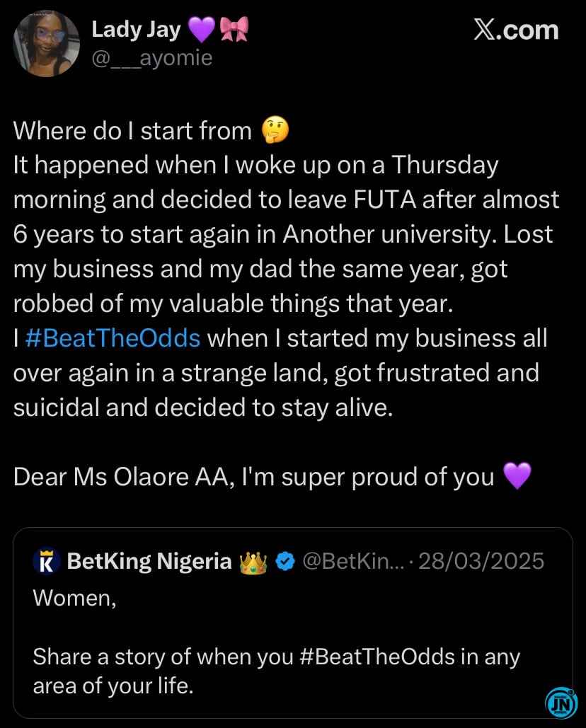Click the "Where do I start from" line
Viewport: 586px width, 728px height.
click(133, 131)
